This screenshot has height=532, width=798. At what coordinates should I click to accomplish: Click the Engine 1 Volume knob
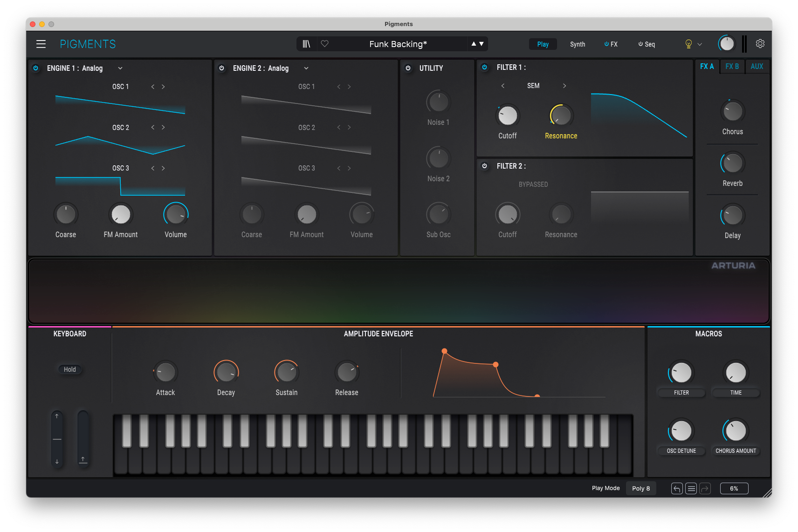pos(176,214)
